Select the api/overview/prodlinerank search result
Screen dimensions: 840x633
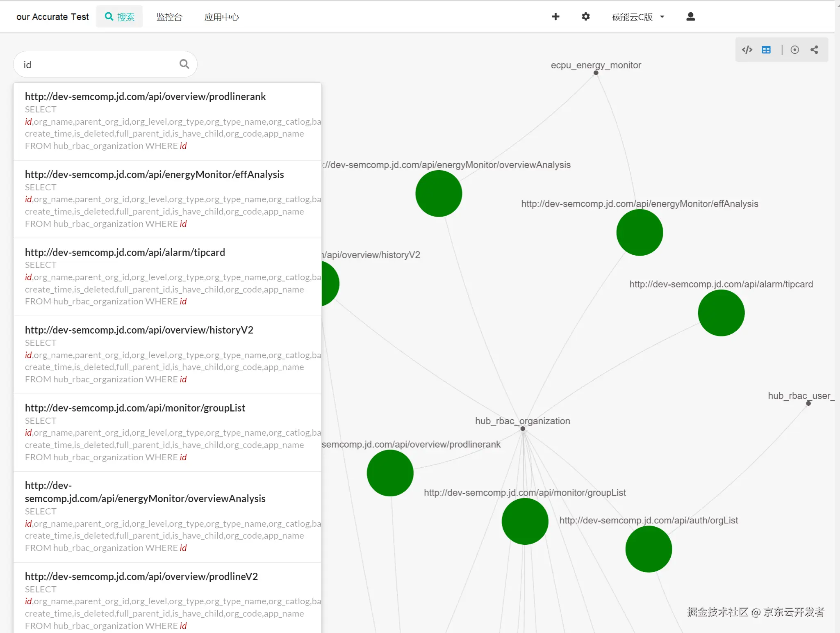tap(145, 97)
